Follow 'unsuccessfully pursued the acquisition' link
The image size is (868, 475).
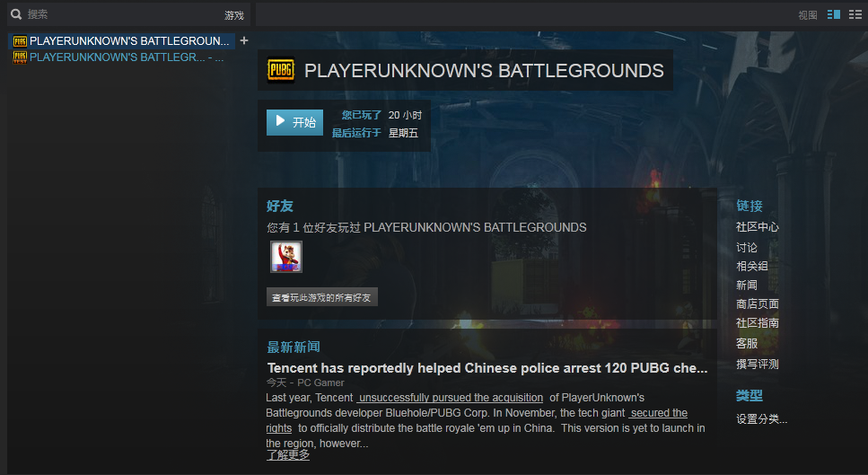point(450,398)
